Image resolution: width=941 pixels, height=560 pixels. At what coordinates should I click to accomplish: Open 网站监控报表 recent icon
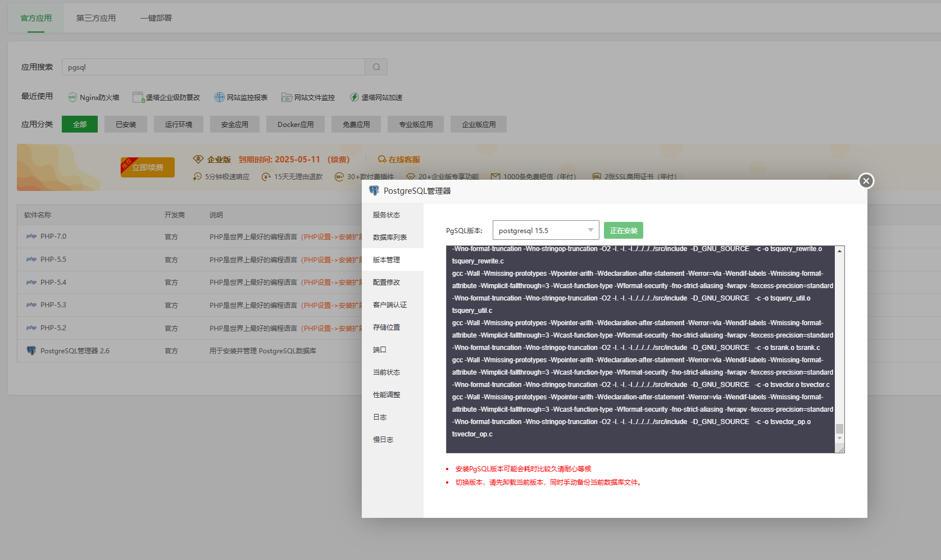[x=219, y=97]
